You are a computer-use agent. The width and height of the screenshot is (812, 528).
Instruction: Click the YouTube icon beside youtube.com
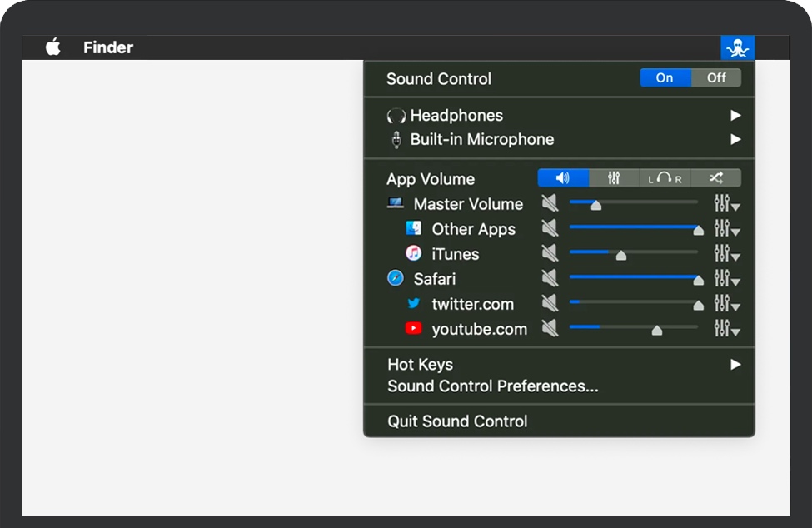click(414, 328)
